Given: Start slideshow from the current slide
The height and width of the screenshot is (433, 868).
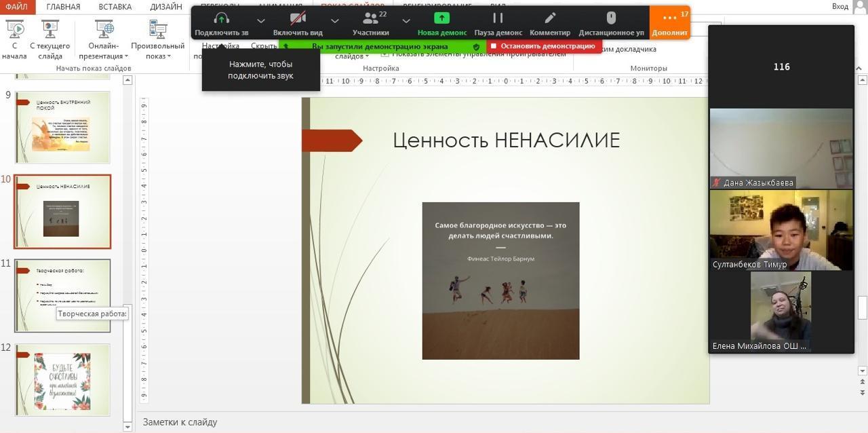Looking at the screenshot, I should click(50, 39).
